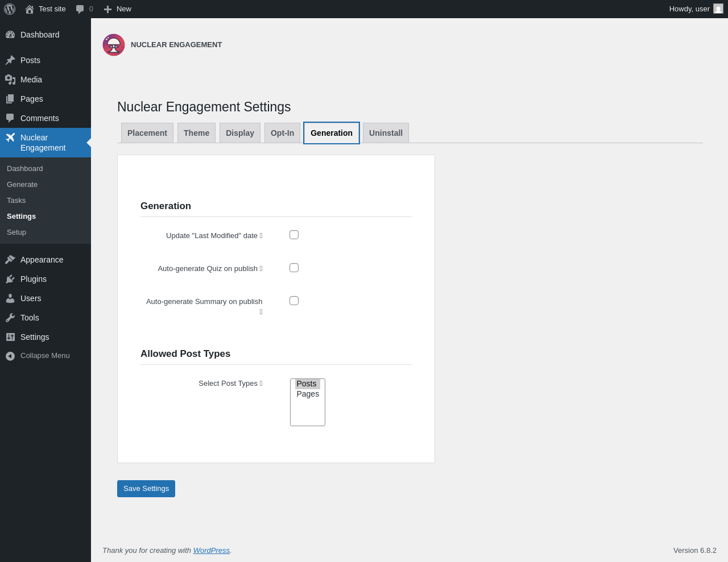The image size is (728, 562).
Task: Click the WordPress logo icon
Action: [x=10, y=9]
